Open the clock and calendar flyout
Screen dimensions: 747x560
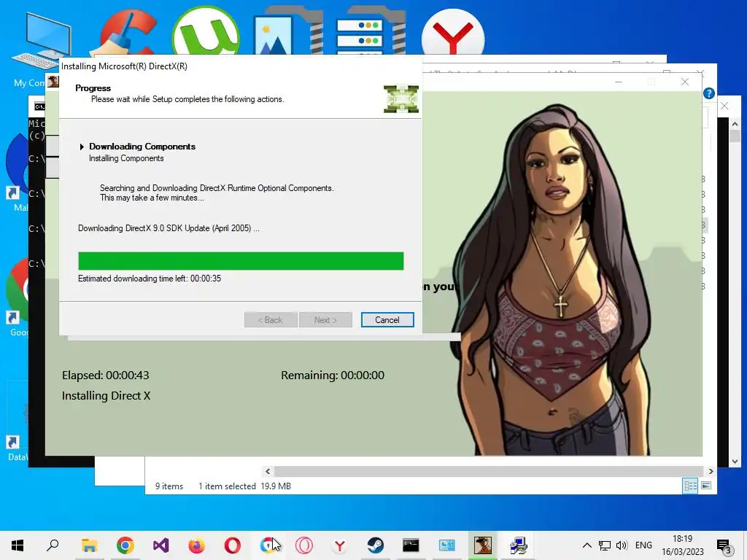(x=682, y=545)
